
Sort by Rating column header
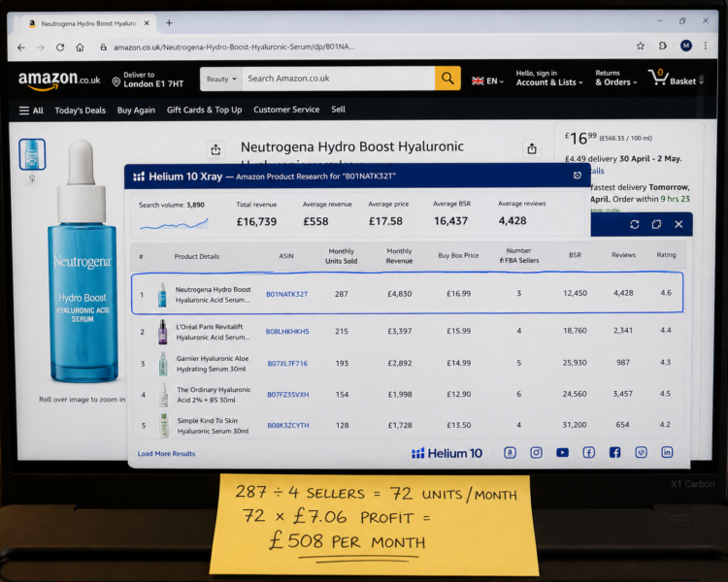tap(666, 254)
